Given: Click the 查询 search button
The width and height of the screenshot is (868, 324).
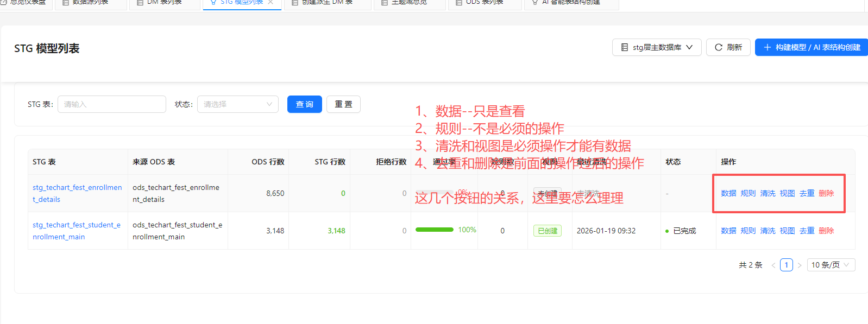Looking at the screenshot, I should pos(304,104).
